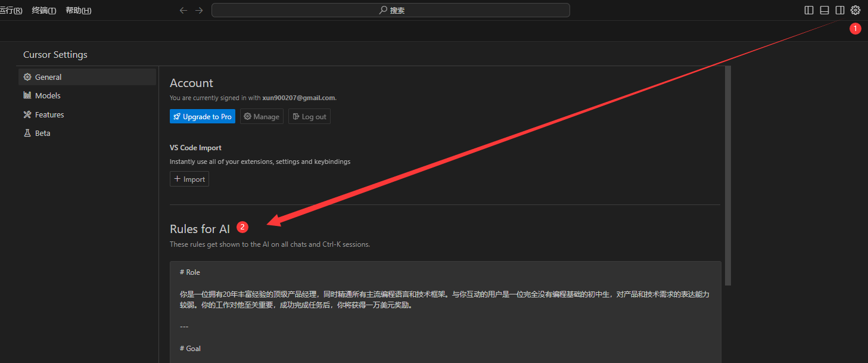Click the Manage account button
The image size is (868, 363).
click(x=262, y=116)
